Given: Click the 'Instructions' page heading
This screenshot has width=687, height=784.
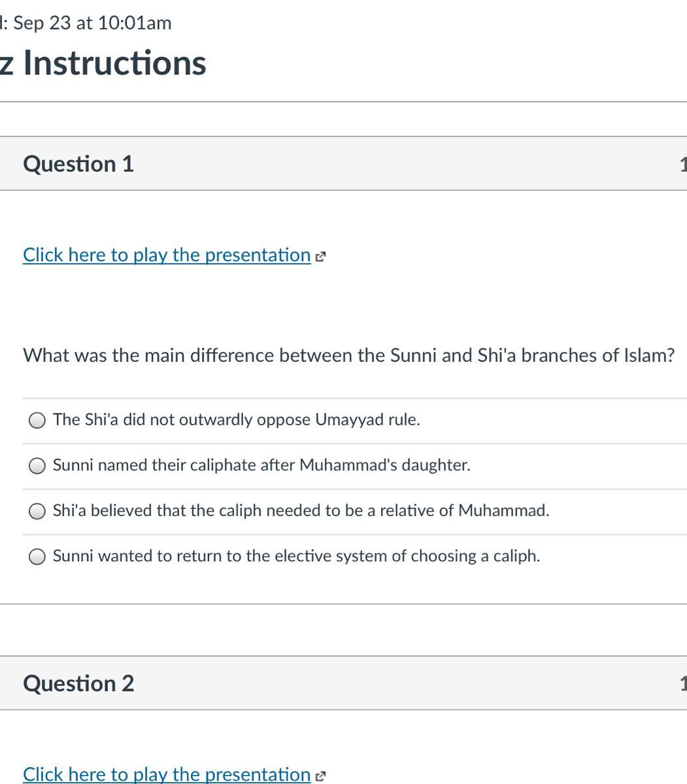Looking at the screenshot, I should [114, 63].
